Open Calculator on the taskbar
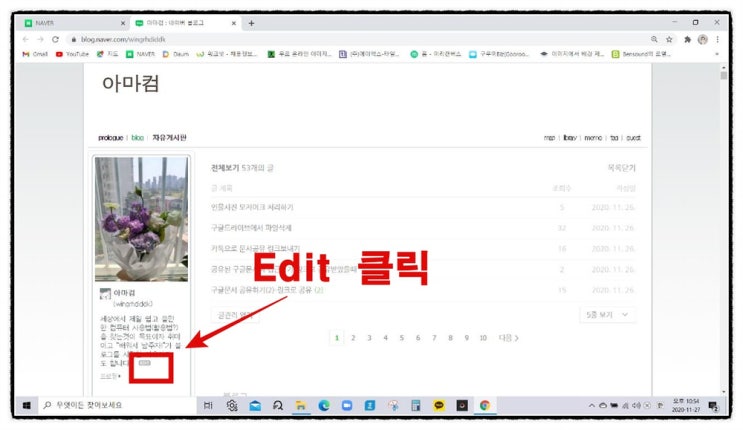The height and width of the screenshot is (430, 743). click(x=416, y=406)
